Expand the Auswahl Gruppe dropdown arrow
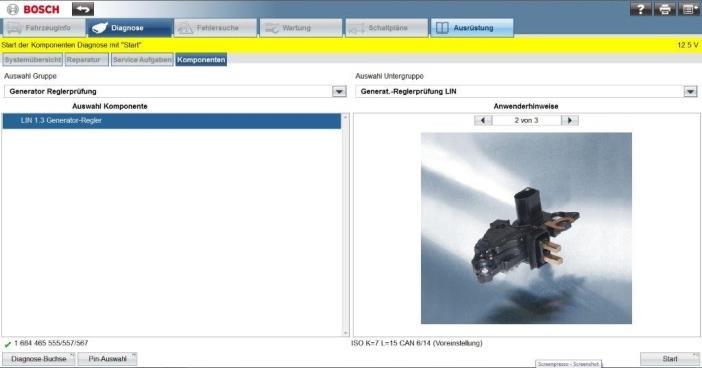This screenshot has height=368, width=702. (339, 91)
